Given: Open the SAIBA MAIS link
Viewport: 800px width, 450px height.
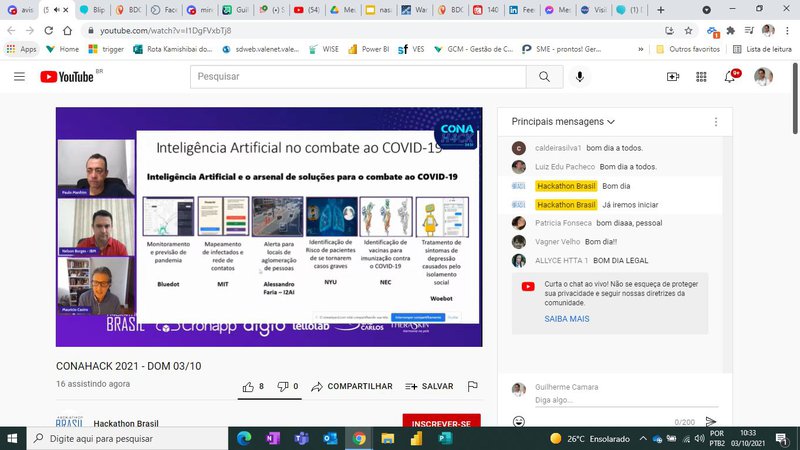Looking at the screenshot, I should pos(566,319).
